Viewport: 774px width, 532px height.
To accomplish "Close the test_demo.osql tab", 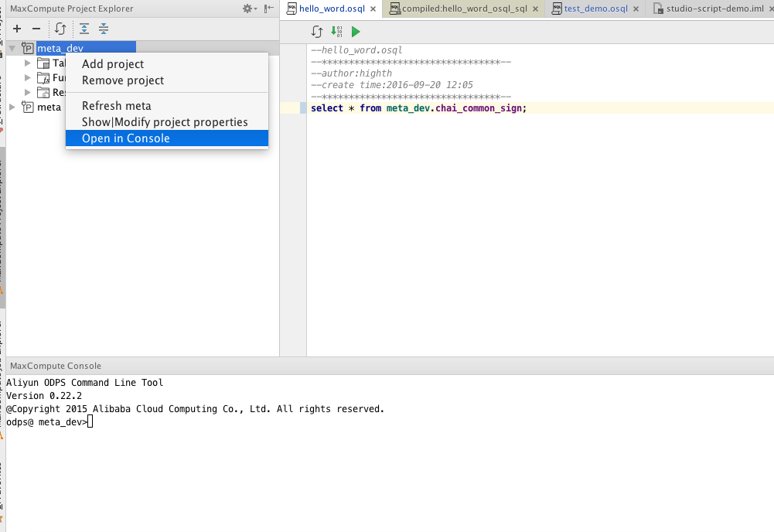I will click(x=636, y=9).
